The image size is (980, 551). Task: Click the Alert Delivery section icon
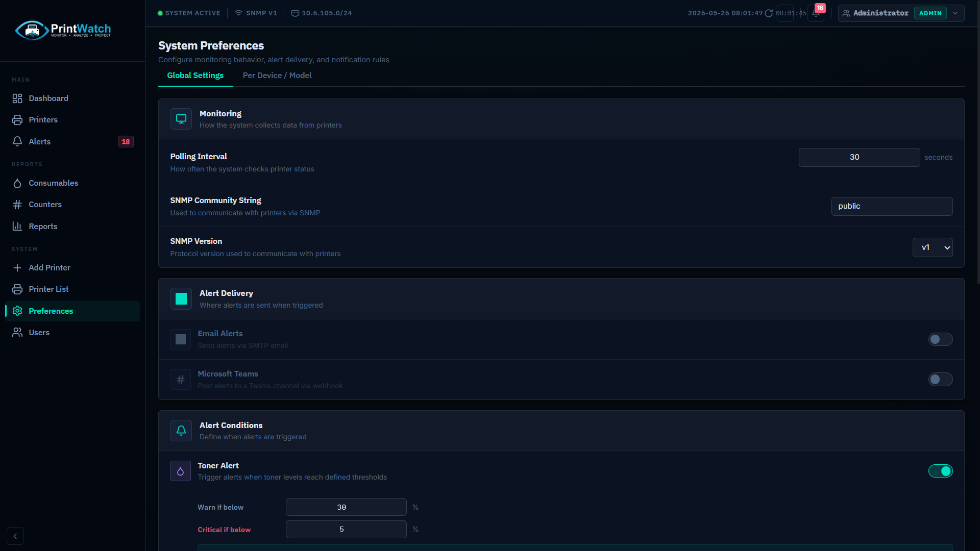[181, 299]
